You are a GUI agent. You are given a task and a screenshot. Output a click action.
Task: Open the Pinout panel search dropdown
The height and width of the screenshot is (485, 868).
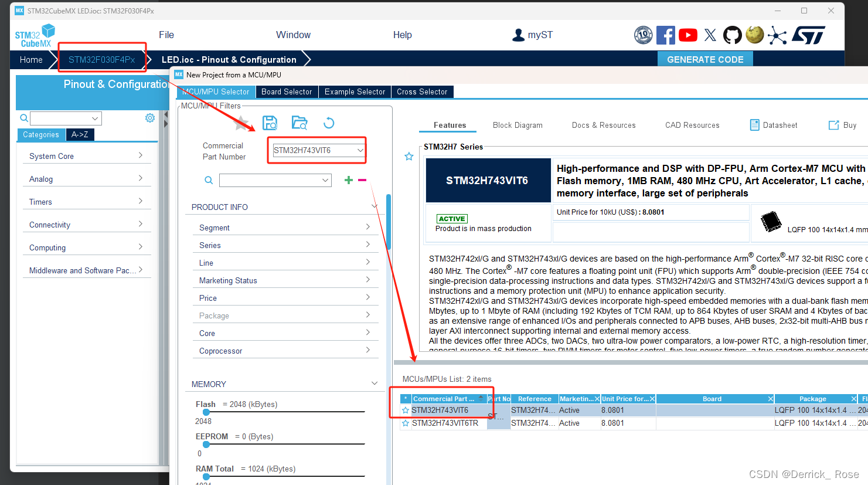click(x=95, y=118)
